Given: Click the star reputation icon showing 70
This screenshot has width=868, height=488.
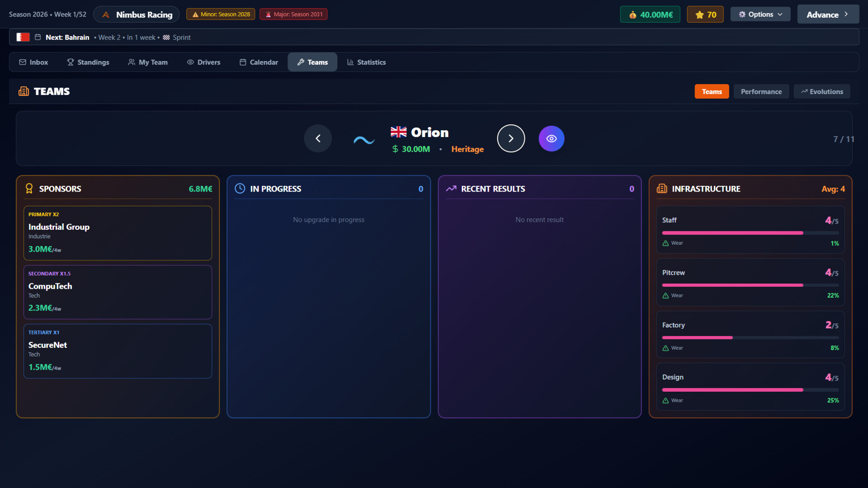Looking at the screenshot, I should [x=698, y=14].
